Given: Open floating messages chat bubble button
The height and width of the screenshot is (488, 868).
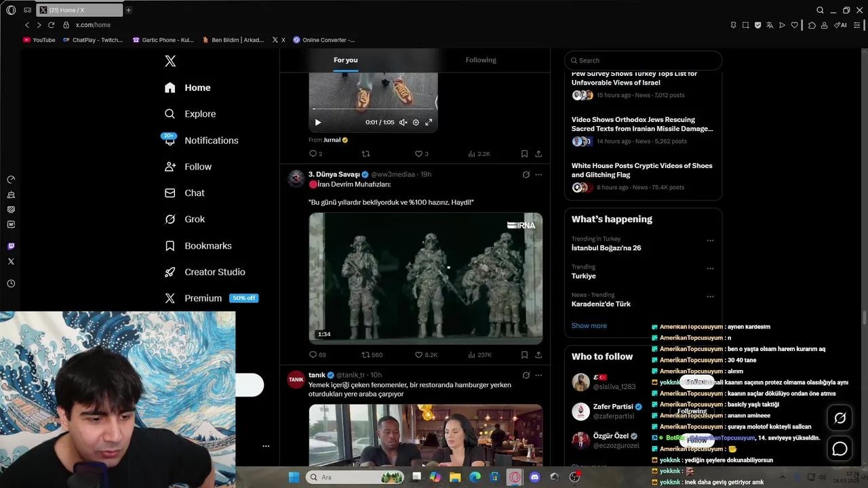Looking at the screenshot, I should click(x=840, y=449).
